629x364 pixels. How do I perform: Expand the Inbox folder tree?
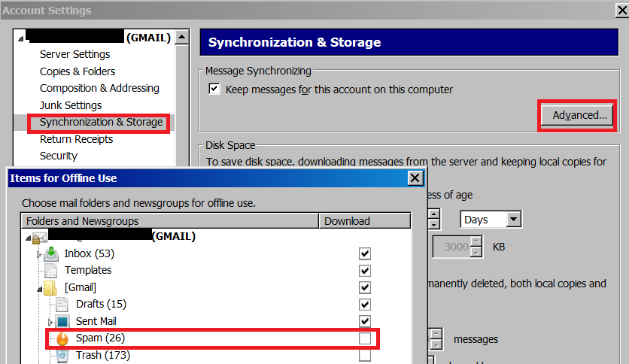coord(38,254)
